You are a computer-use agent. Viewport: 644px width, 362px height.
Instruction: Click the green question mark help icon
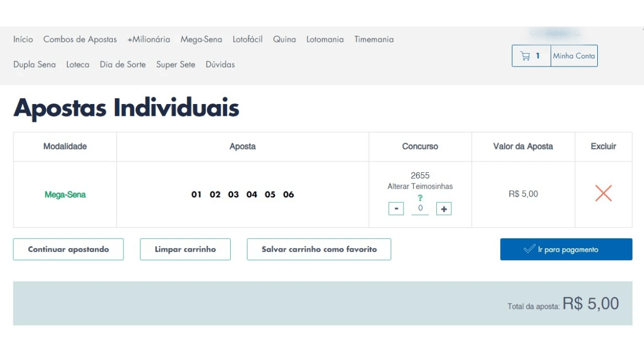point(420,198)
